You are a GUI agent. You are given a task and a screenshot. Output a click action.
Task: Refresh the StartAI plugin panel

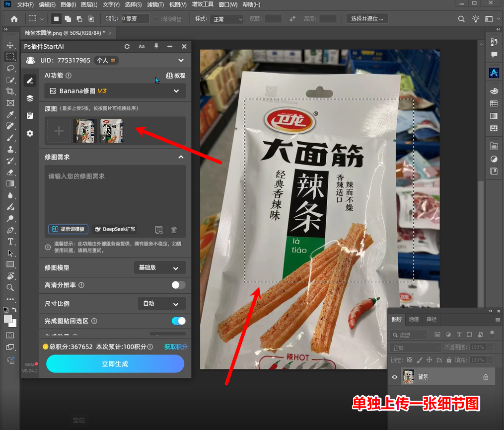[x=127, y=46]
